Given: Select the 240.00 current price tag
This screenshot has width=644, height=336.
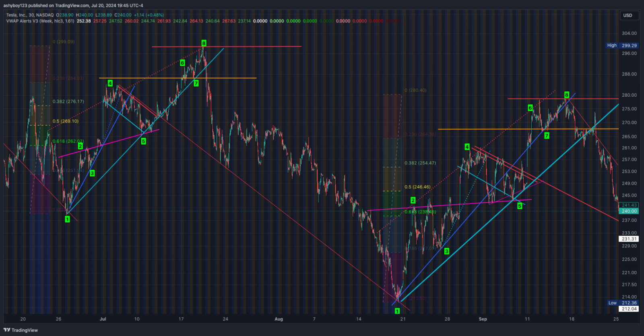Looking at the screenshot, I should (629, 211).
